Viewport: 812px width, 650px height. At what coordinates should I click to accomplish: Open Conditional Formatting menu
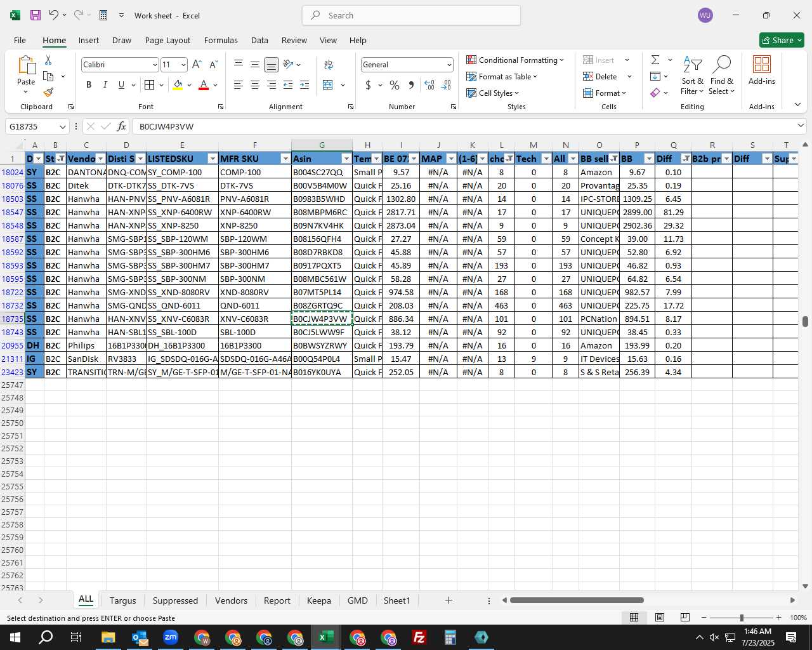tap(515, 60)
